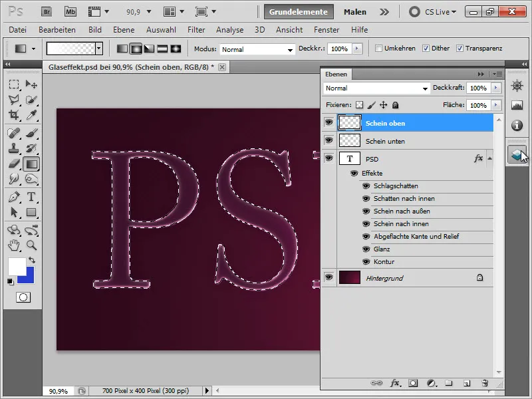
Task: Toggle Schlagschatten effect visibility
Action: pos(366,186)
